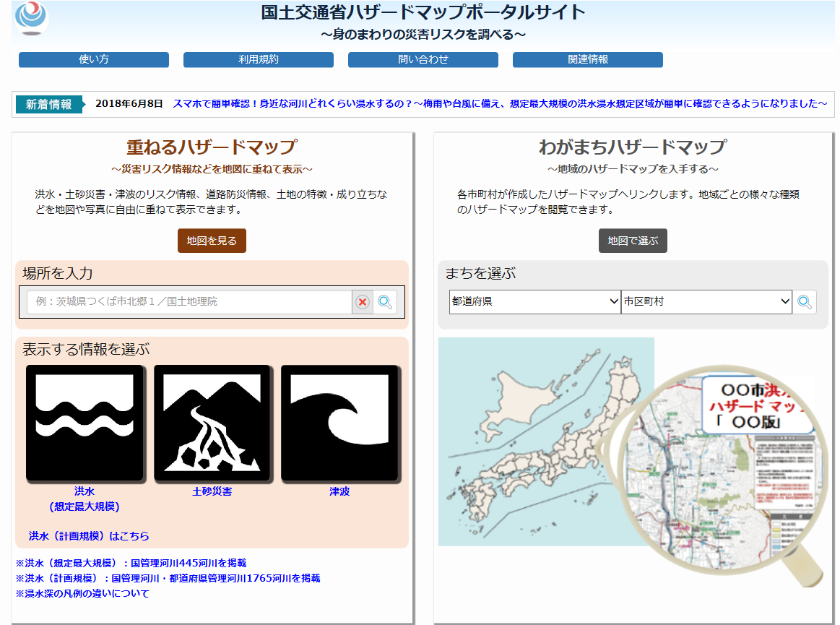Viewport: 840px width, 625px height.
Task: Open 関連情報 related information
Action: [588, 60]
